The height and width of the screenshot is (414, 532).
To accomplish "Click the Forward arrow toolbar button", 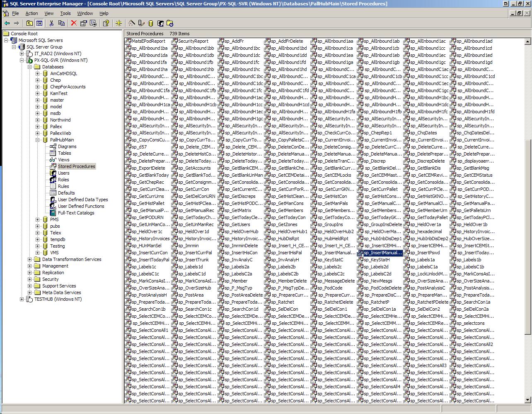I will coord(17,23).
